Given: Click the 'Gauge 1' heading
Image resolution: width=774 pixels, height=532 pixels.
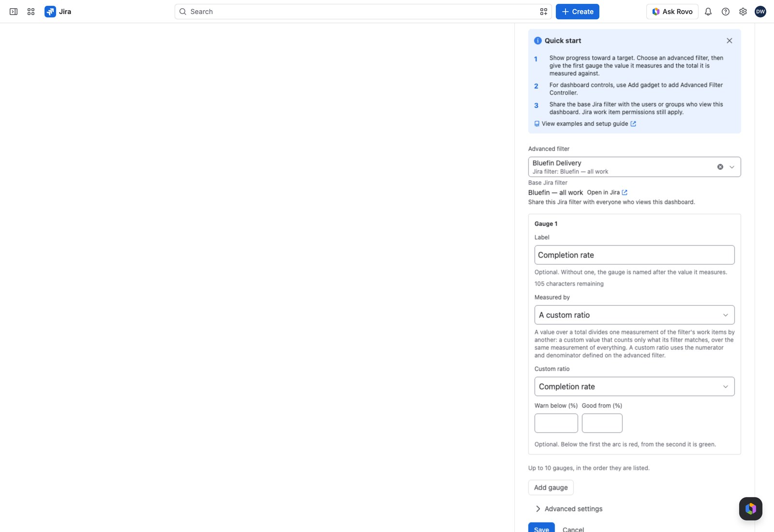Looking at the screenshot, I should [546, 224].
